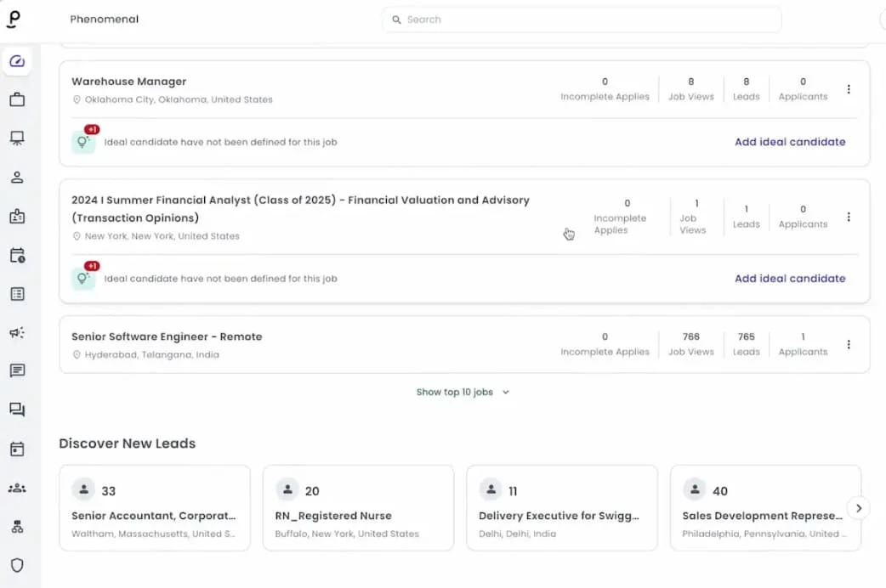Open the groups people sidebar icon
The image size is (886, 588).
click(x=17, y=488)
